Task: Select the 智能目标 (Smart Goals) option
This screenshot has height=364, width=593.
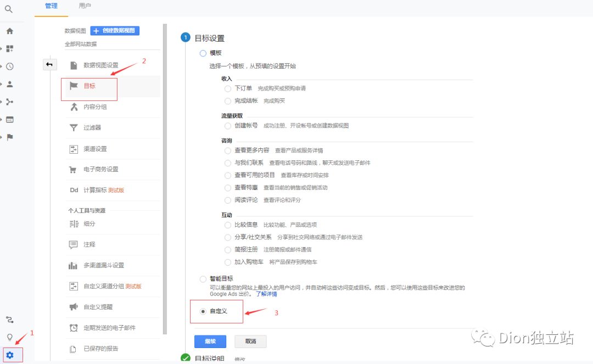Action: [x=202, y=278]
